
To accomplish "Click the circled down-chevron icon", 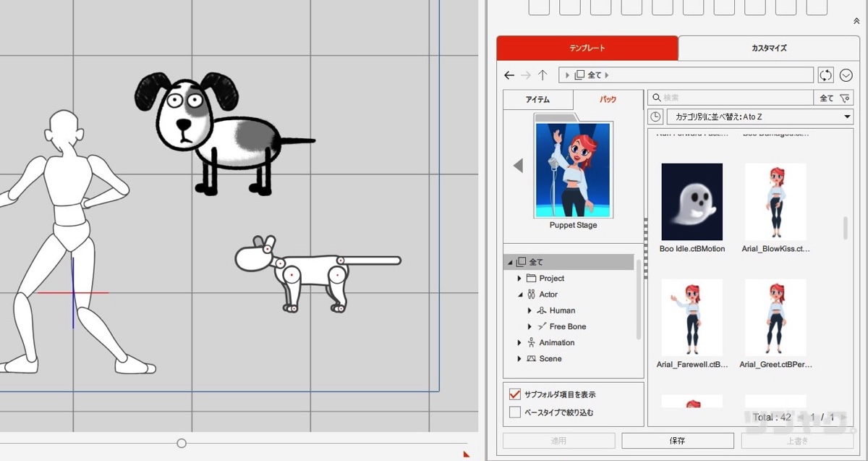I will pyautogui.click(x=846, y=75).
